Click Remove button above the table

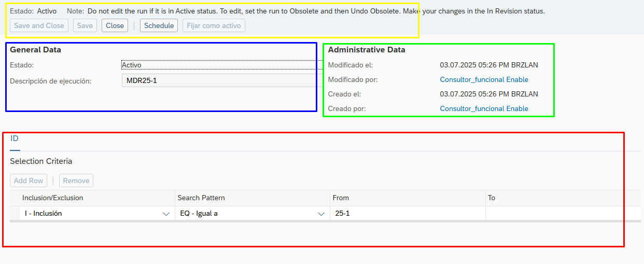[x=76, y=180]
